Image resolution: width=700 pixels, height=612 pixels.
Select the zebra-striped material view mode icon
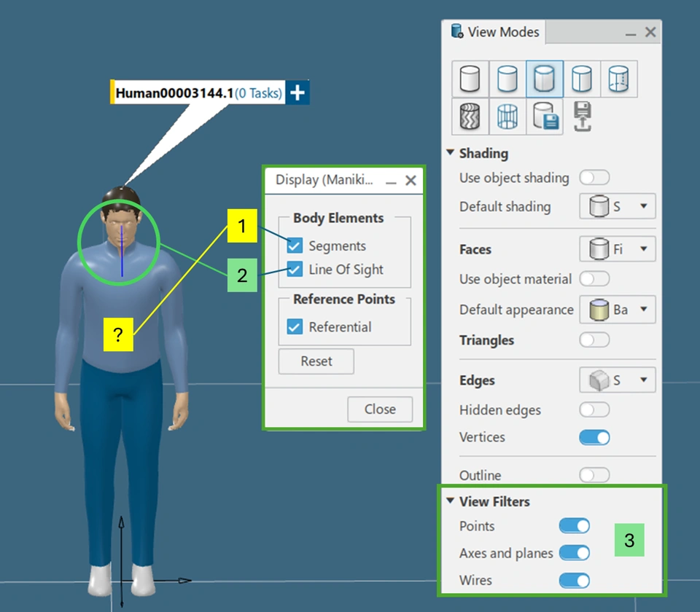(x=470, y=117)
